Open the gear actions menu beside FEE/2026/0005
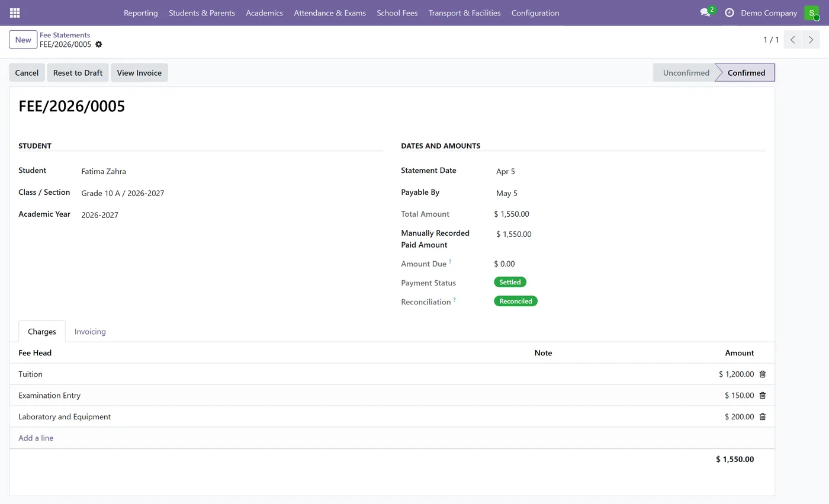Image resolution: width=829 pixels, height=504 pixels. (x=99, y=44)
